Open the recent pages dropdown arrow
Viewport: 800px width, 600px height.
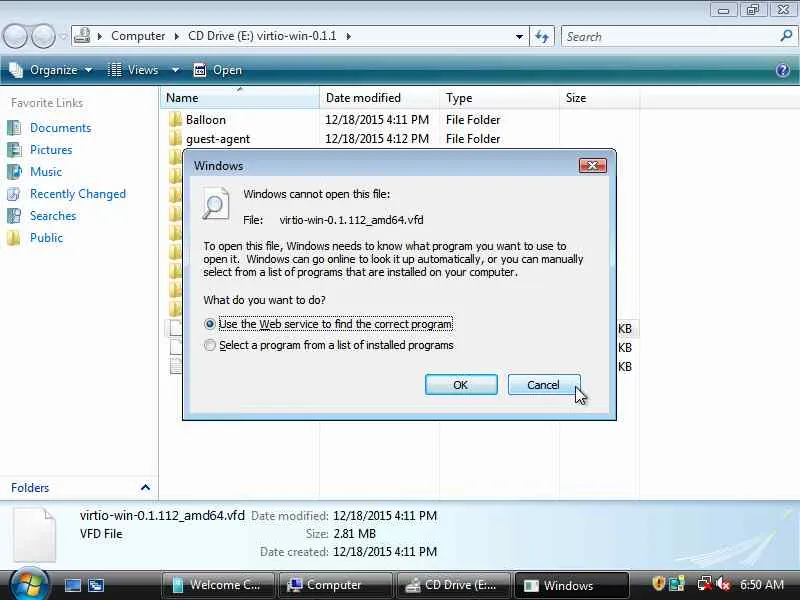point(63,37)
